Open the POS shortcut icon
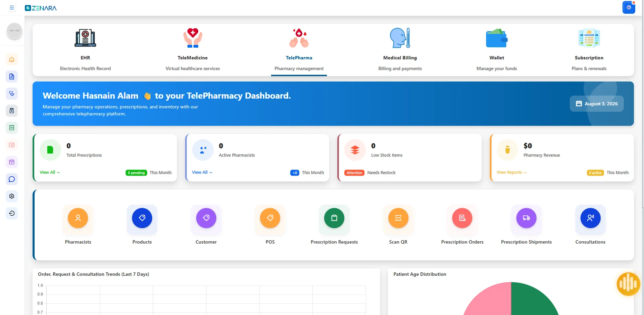This screenshot has width=644, height=315. tap(270, 218)
